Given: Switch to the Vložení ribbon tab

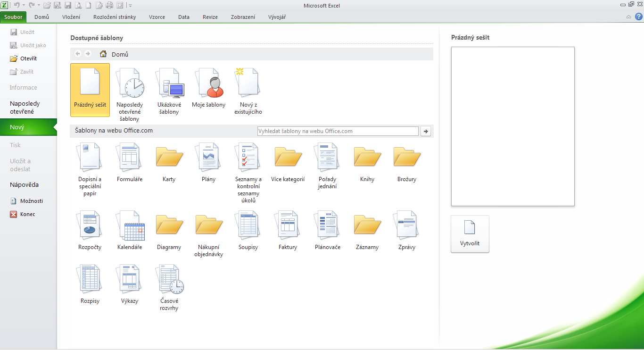Looking at the screenshot, I should [x=71, y=17].
